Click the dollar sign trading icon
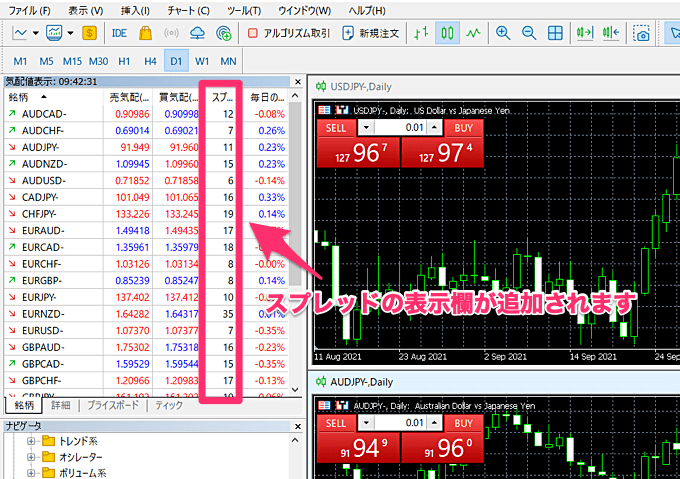The width and height of the screenshot is (680, 479). 90,33
